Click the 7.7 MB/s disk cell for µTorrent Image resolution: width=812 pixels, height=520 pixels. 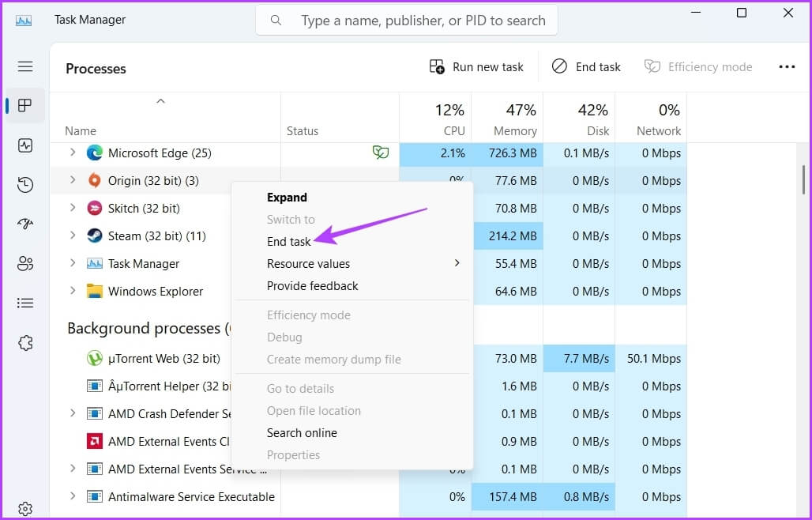579,359
